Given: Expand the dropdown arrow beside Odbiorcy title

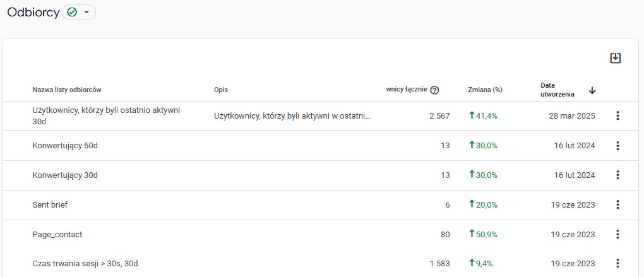Looking at the screenshot, I should pyautogui.click(x=86, y=13).
